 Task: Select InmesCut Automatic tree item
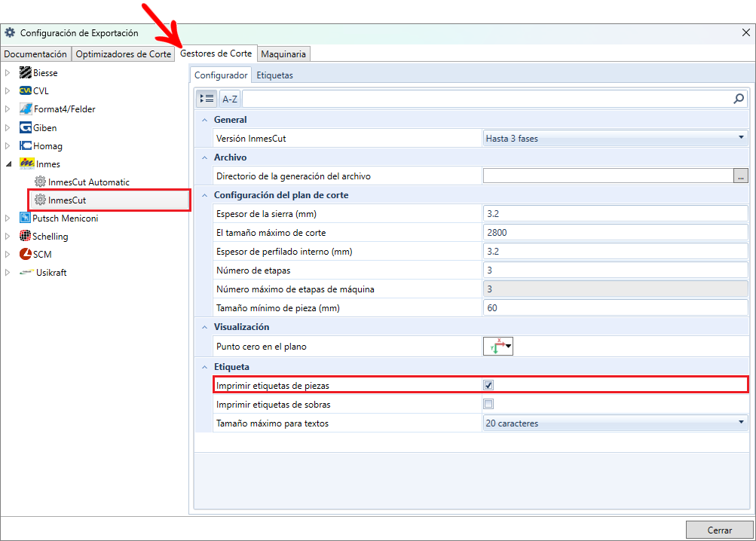89,182
